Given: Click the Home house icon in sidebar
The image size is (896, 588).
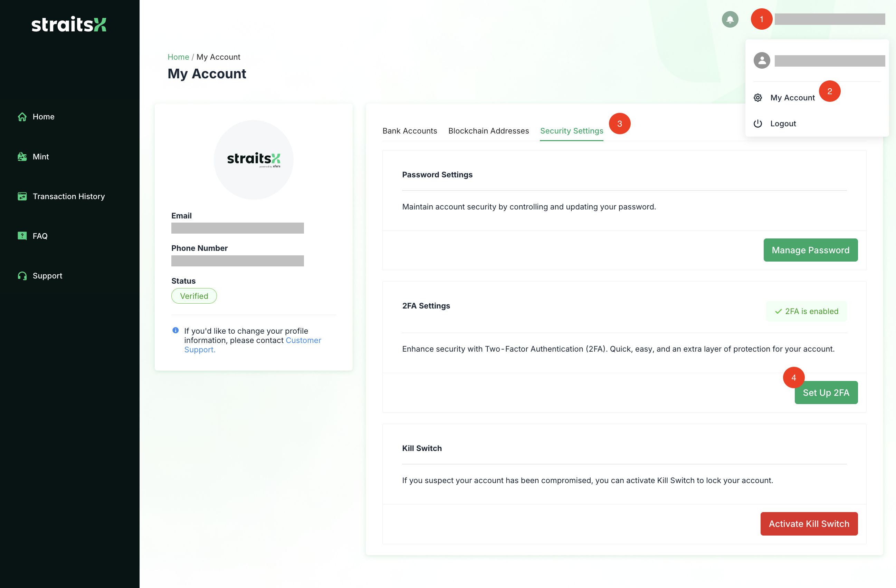Looking at the screenshot, I should click(22, 117).
